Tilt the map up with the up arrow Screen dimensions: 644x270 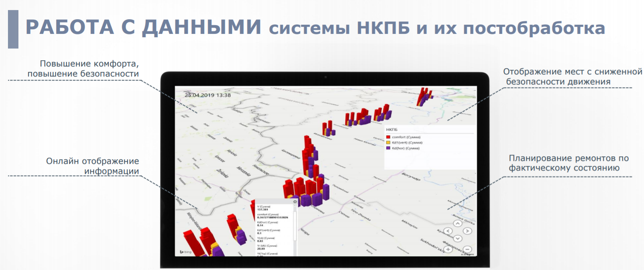click(457, 223)
